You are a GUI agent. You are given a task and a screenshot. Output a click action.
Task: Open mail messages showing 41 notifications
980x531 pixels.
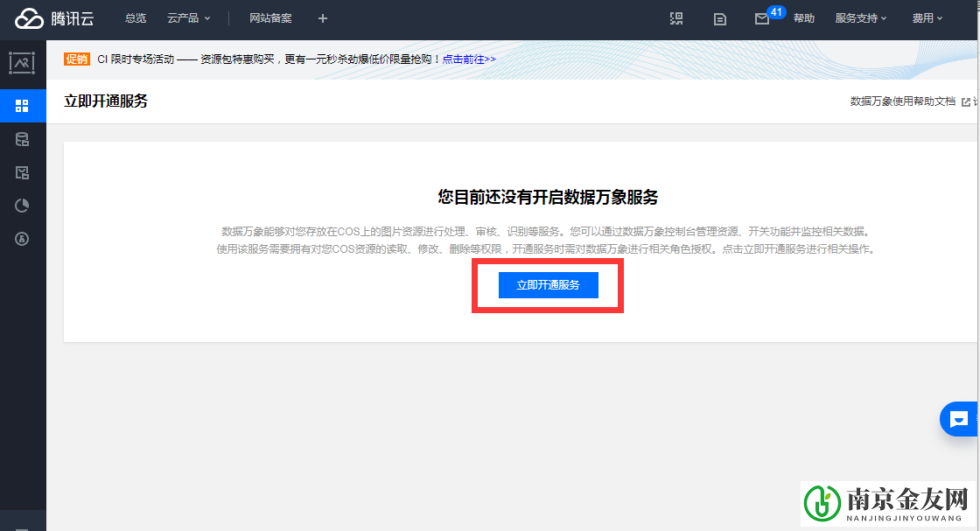[761, 19]
